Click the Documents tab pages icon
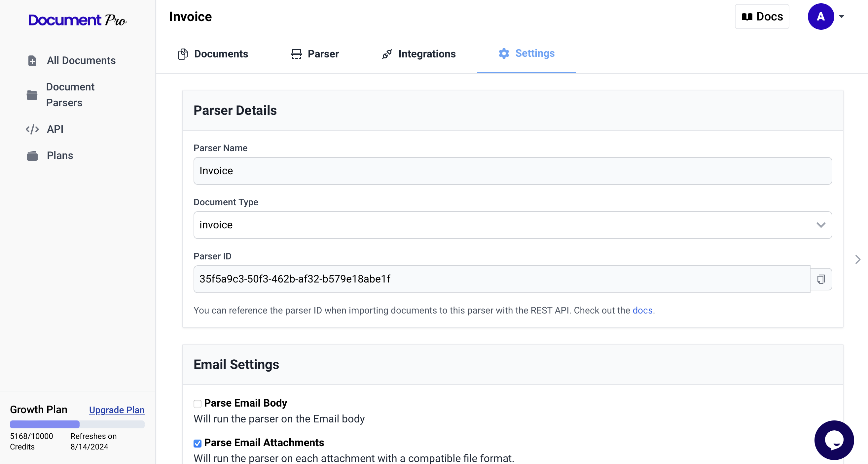868x464 pixels. (x=183, y=54)
